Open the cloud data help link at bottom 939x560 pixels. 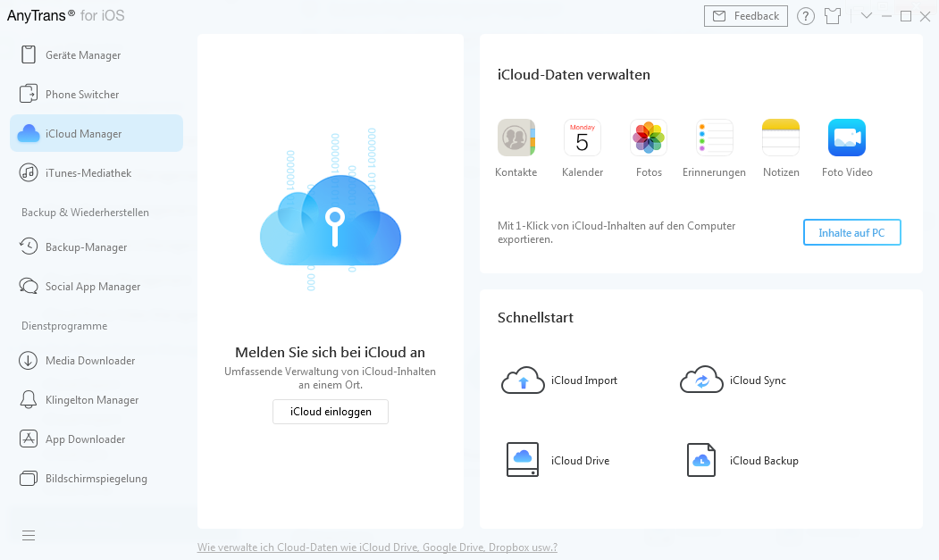[377, 547]
